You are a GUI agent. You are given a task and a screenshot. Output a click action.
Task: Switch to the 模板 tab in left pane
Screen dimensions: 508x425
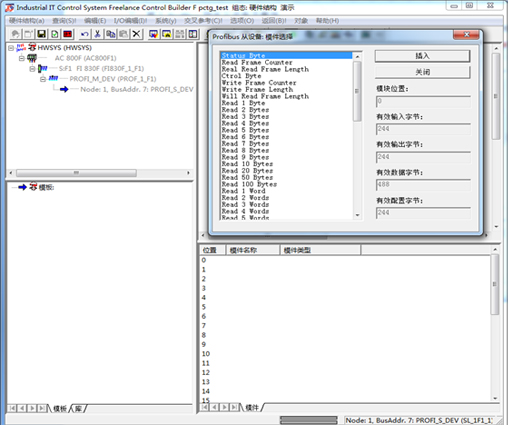(x=60, y=409)
